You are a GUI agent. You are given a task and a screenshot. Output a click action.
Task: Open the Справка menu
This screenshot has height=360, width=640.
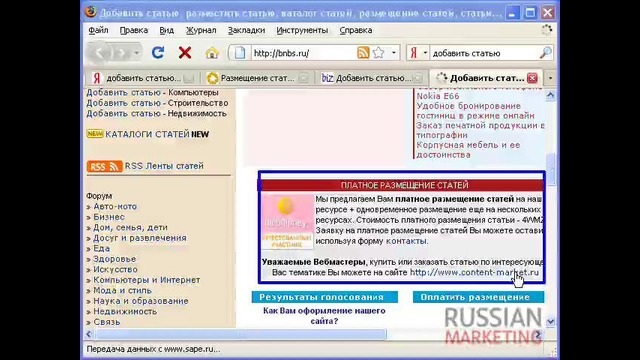coord(356,30)
